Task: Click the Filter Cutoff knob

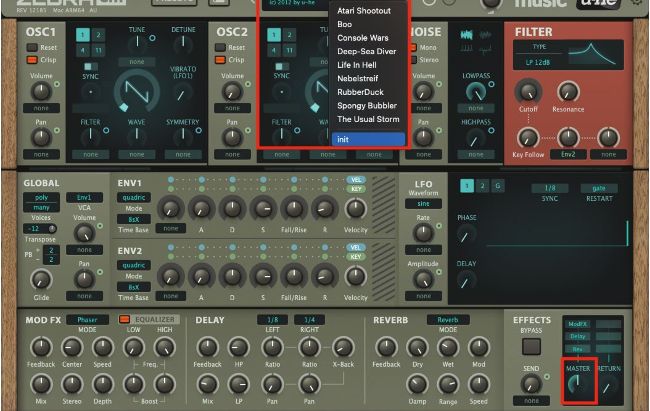Action: click(528, 91)
